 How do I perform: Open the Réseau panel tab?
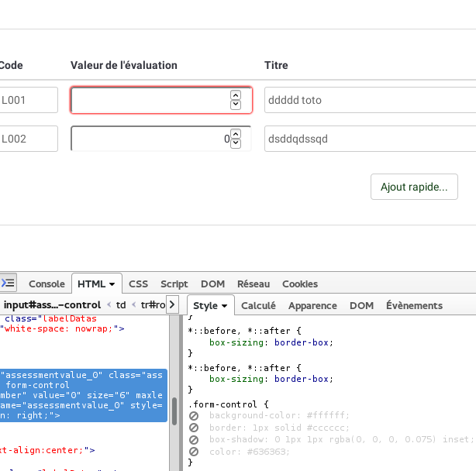[x=254, y=284]
